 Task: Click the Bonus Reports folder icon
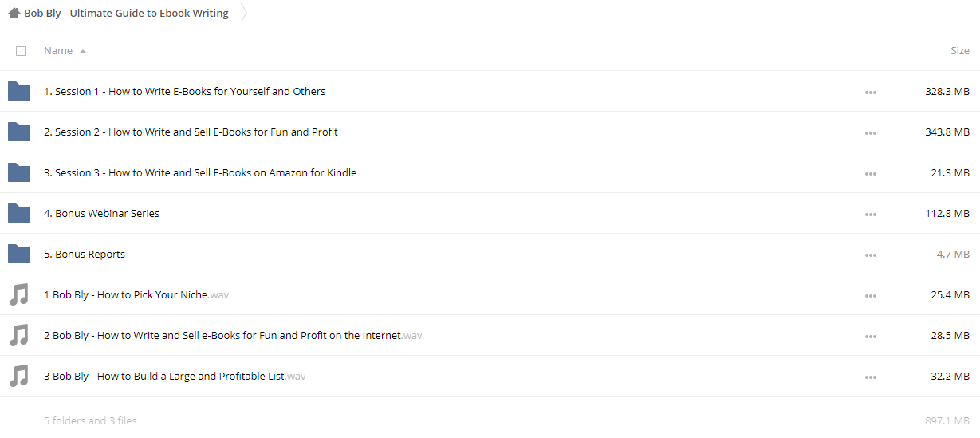point(19,254)
